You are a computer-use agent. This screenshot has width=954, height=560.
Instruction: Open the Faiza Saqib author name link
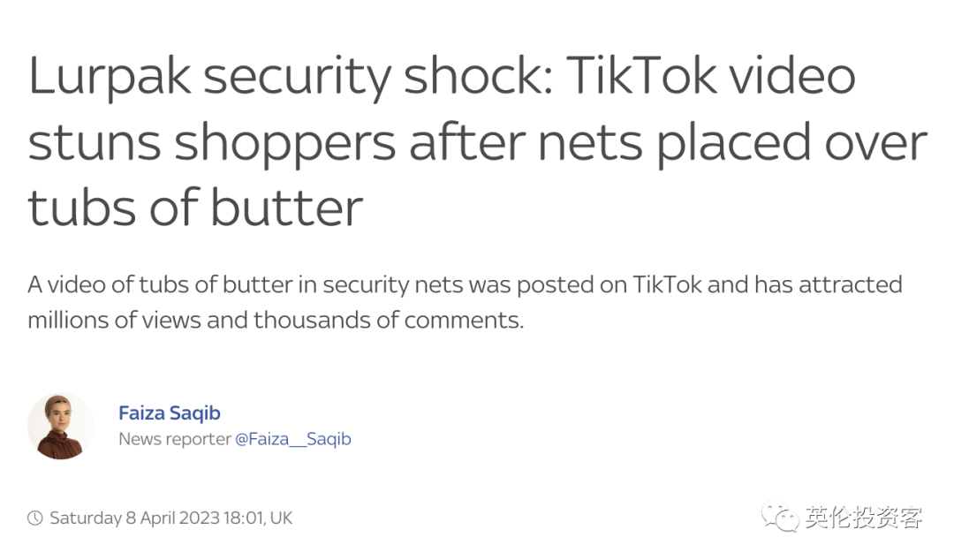(169, 413)
